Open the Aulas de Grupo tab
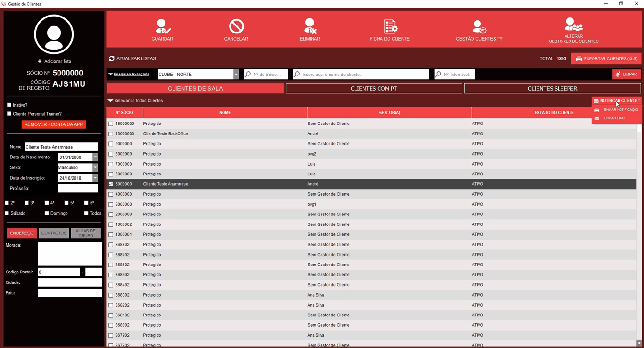Image resolution: width=644 pixels, height=348 pixels. click(86, 233)
